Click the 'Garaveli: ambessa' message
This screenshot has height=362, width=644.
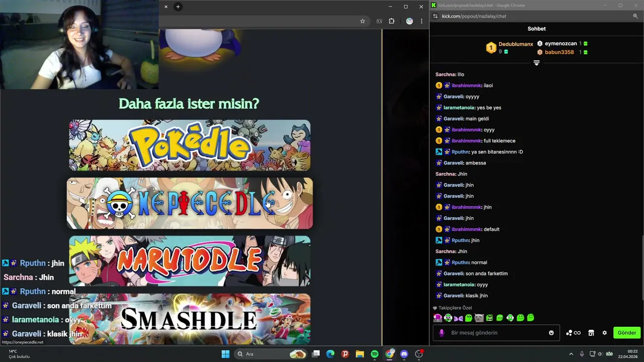coord(461,163)
